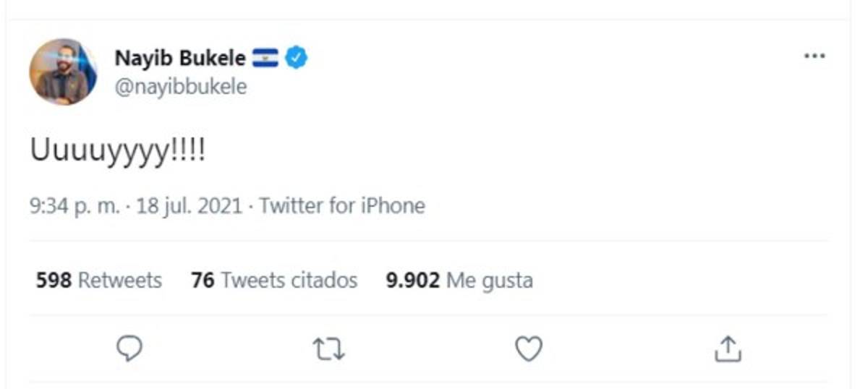
Task: Open the three-dot more options menu
Action: click(x=814, y=56)
